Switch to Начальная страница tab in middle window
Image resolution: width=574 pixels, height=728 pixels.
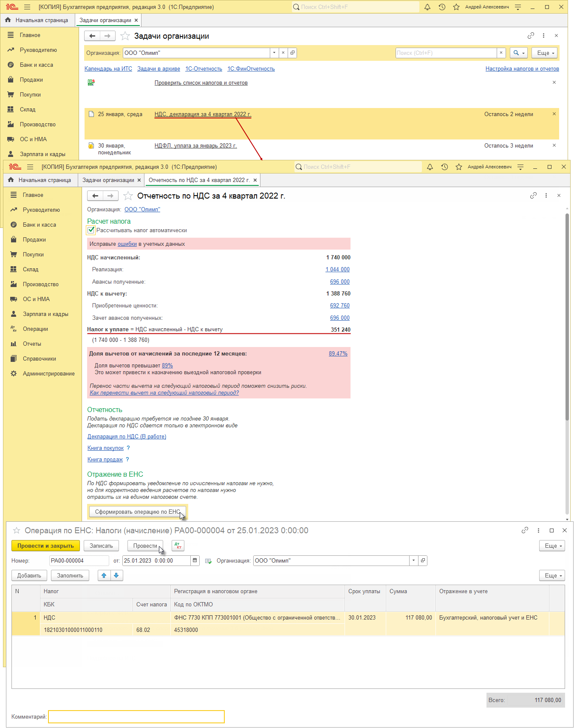(40, 180)
